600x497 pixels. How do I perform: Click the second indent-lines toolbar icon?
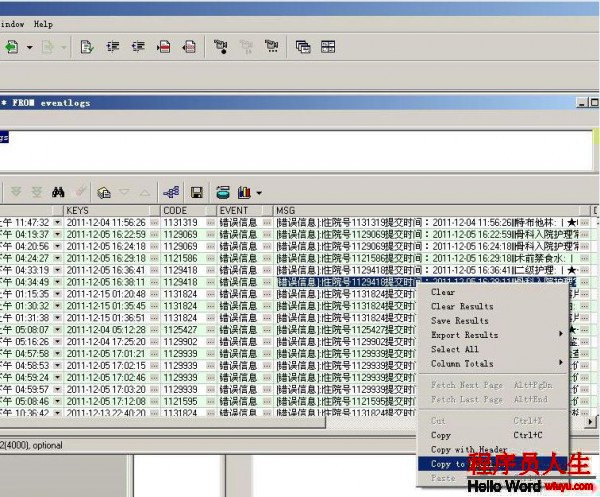pyautogui.click(x=138, y=47)
